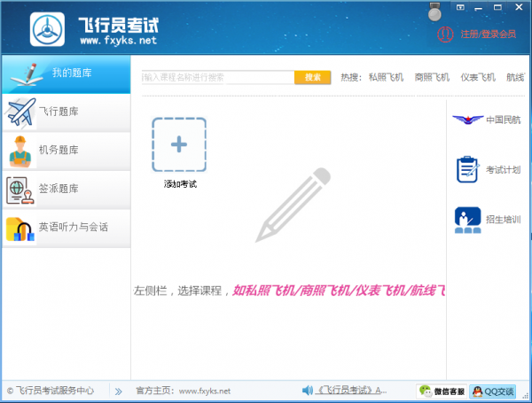Viewport: 532px width, 403px height.
Task: Click the © 飞行员考试服务中心 text
Action: pyautogui.click(x=51, y=391)
